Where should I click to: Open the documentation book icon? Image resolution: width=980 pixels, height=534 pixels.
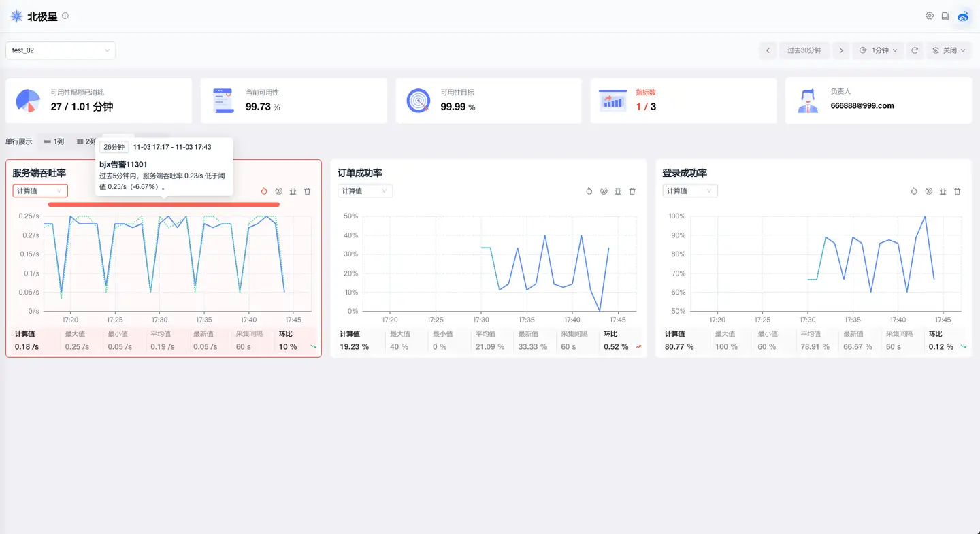945,16
